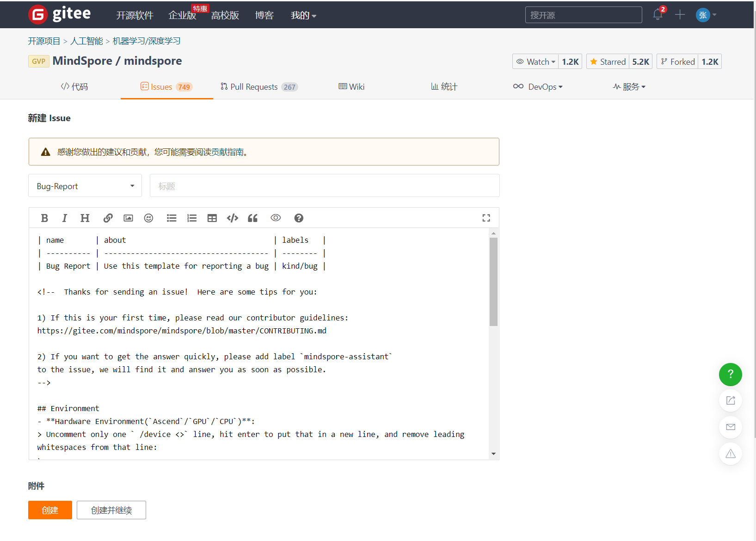Go to 企业版 in top navigation
This screenshot has width=756, height=541.
click(182, 15)
